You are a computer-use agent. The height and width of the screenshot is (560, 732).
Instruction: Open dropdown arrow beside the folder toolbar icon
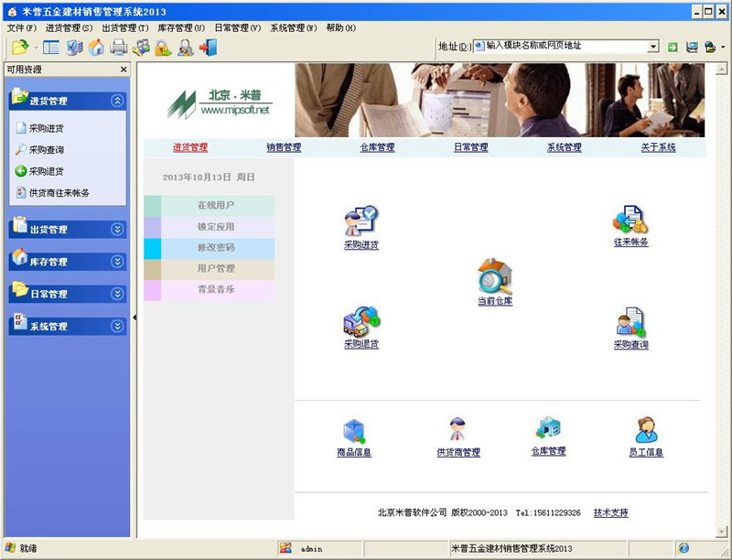(36, 48)
